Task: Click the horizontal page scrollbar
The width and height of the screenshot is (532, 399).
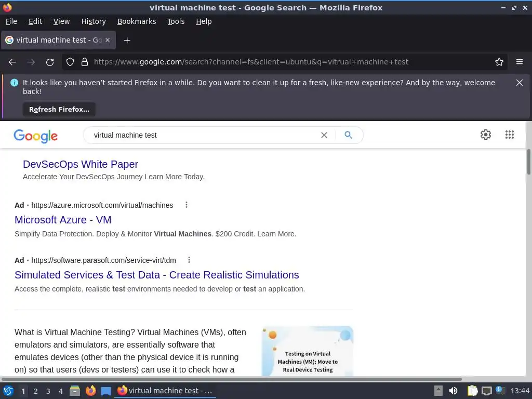Action: pos(231,379)
